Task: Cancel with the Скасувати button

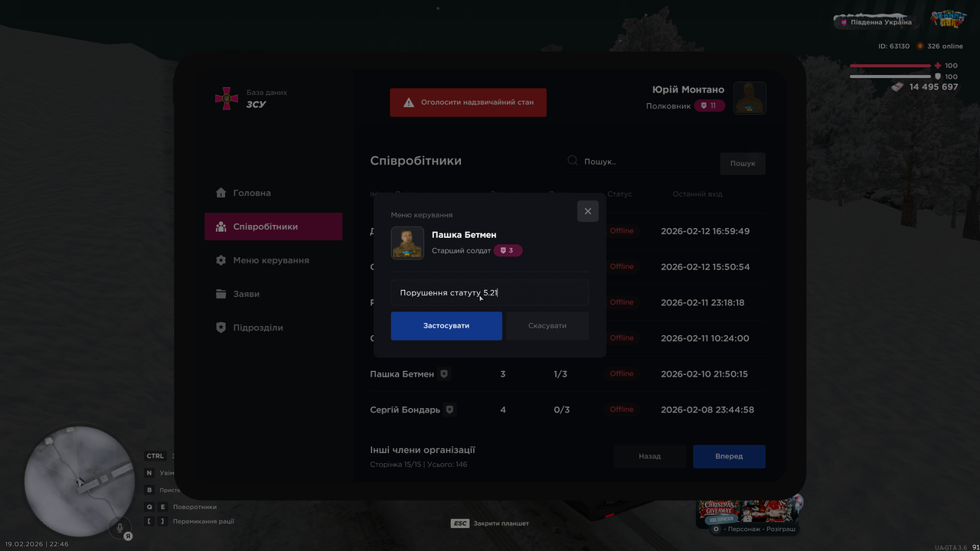Action: [x=547, y=326]
